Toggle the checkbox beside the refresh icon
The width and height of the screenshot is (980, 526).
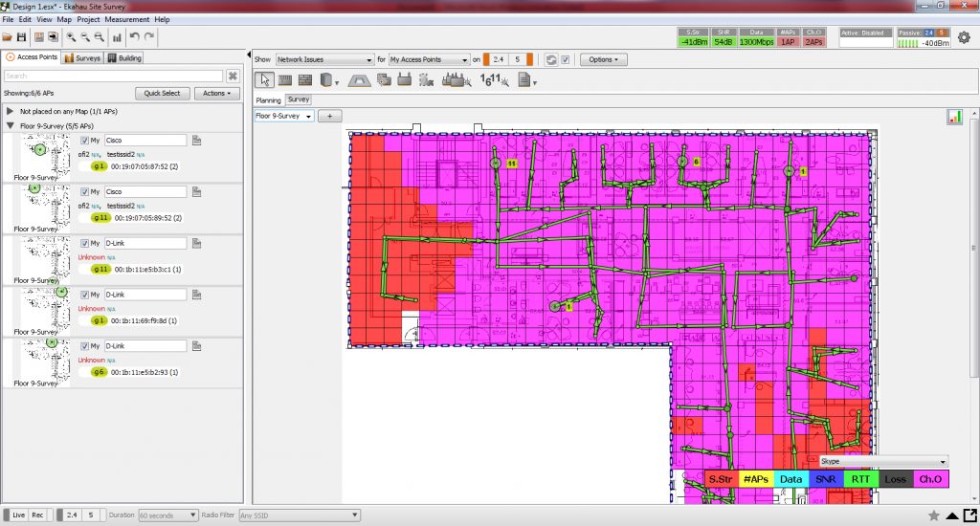click(565, 59)
